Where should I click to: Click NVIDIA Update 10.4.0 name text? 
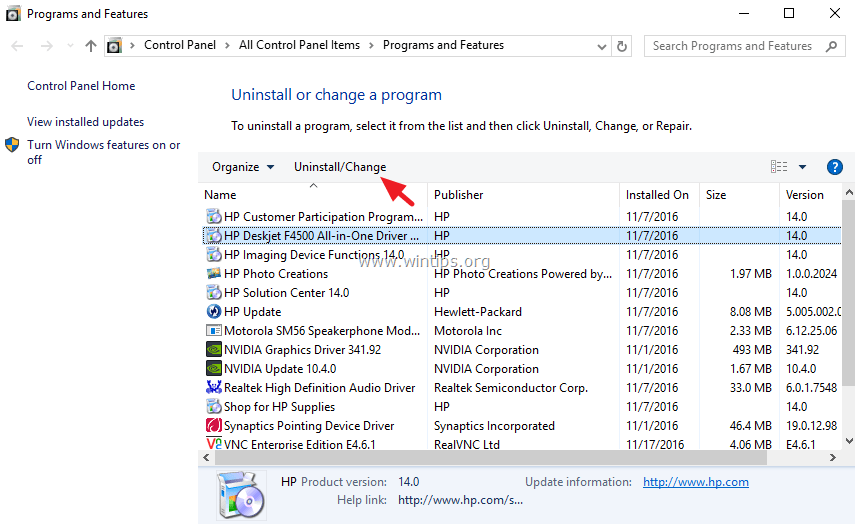click(x=280, y=369)
